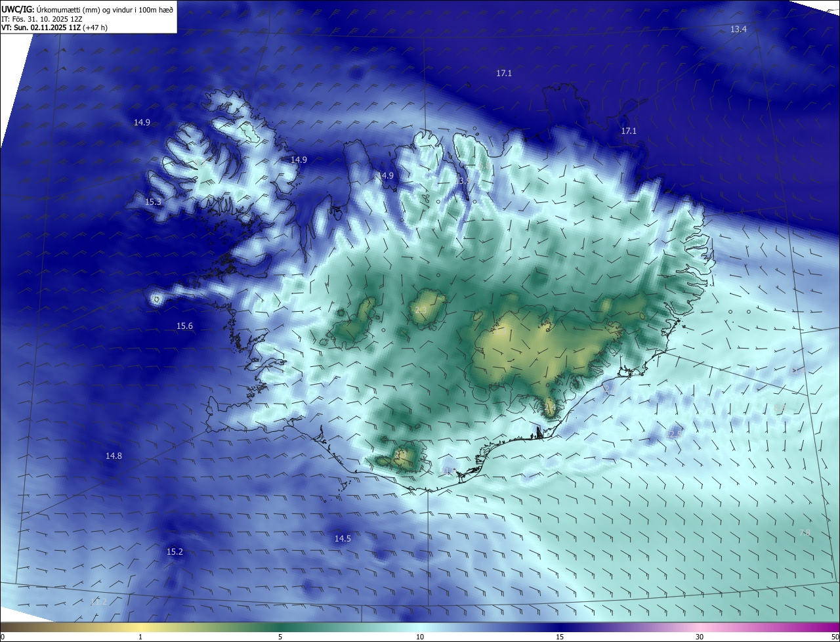Click the color scale tick labeled 15
The width and height of the screenshot is (840, 642).
560,637
